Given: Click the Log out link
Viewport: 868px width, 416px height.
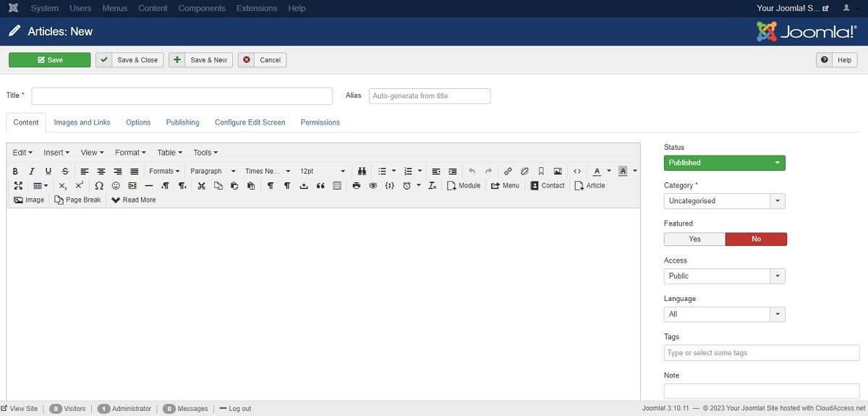Looking at the screenshot, I should point(235,409).
